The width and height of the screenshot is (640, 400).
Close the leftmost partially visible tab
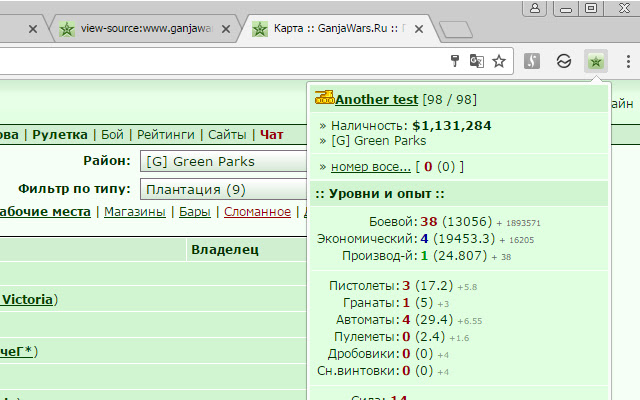click(x=33, y=29)
